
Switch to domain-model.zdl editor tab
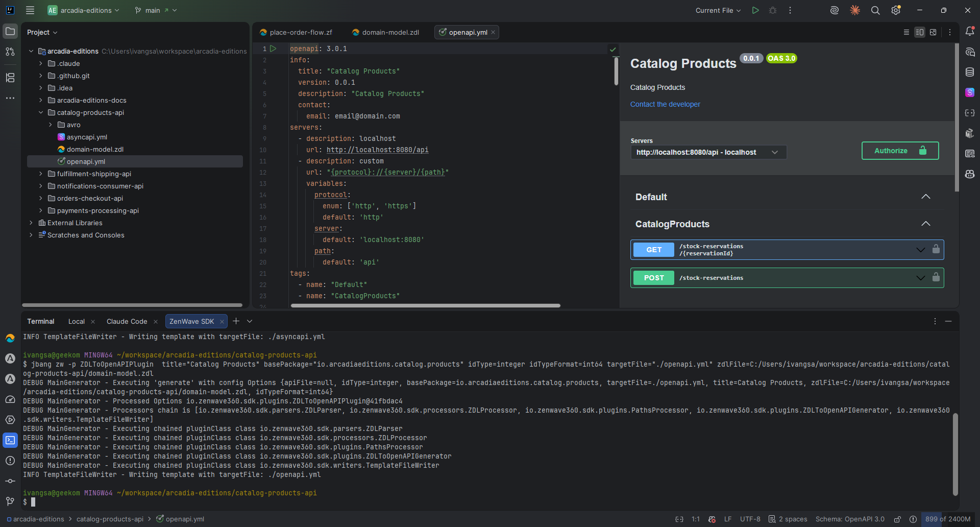[x=385, y=32]
